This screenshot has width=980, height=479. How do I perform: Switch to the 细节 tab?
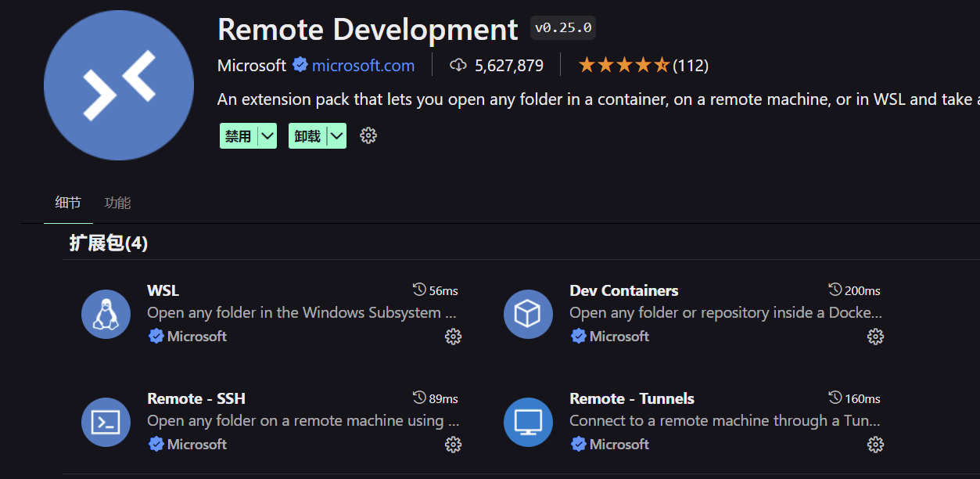pyautogui.click(x=68, y=203)
